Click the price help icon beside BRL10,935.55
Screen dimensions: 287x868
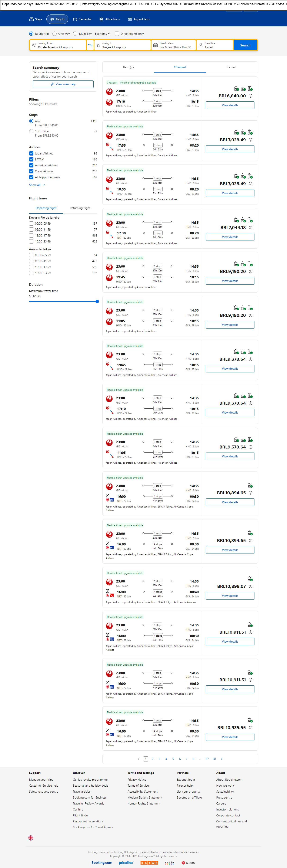[x=250, y=728]
